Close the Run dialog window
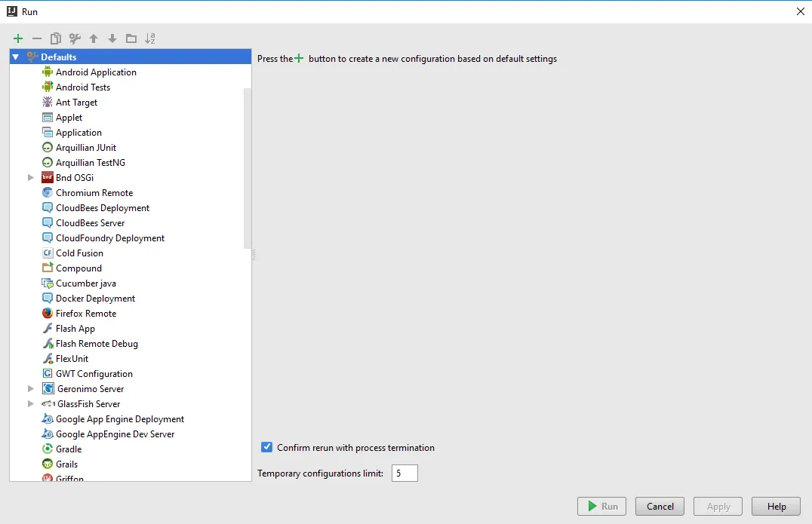Viewport: 812px width, 524px height. tap(800, 11)
